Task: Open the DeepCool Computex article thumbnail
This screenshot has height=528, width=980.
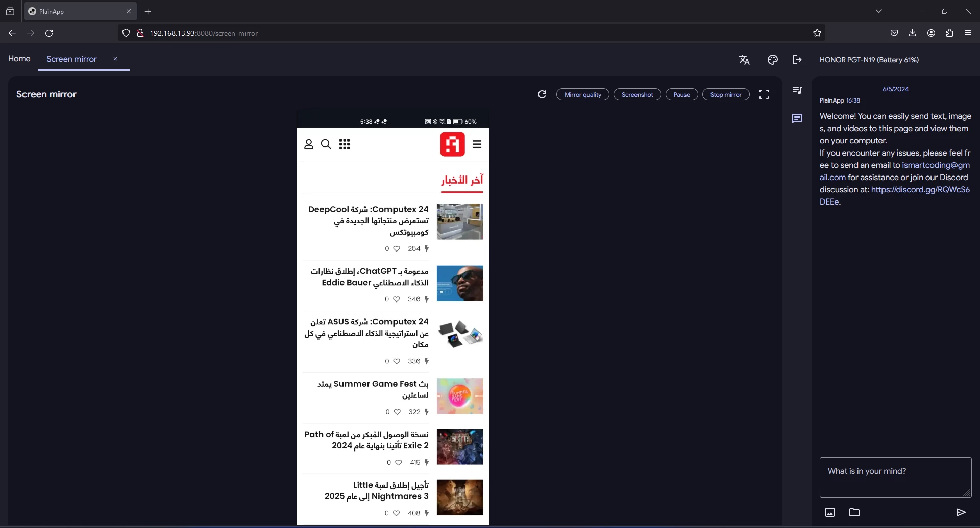Action: click(460, 222)
